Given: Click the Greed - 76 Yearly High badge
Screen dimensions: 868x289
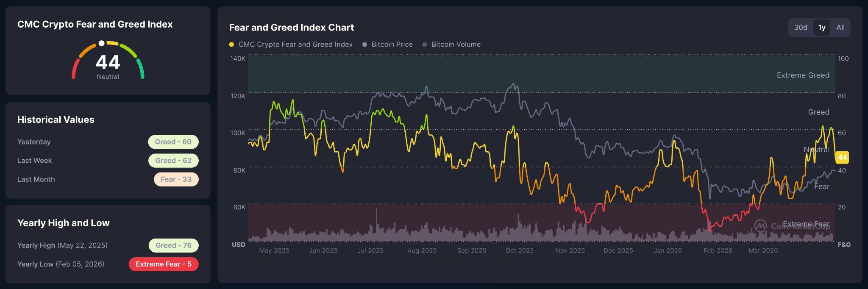Looking at the screenshot, I should [x=173, y=245].
